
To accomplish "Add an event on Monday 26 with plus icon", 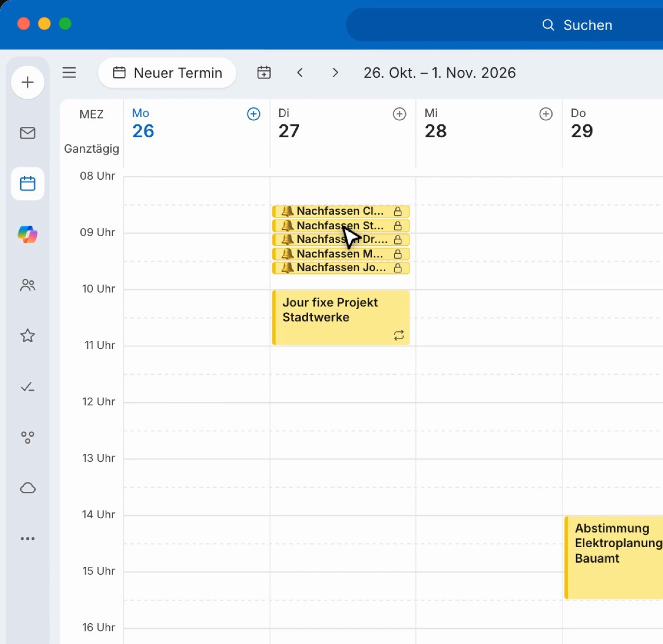I will click(x=254, y=114).
